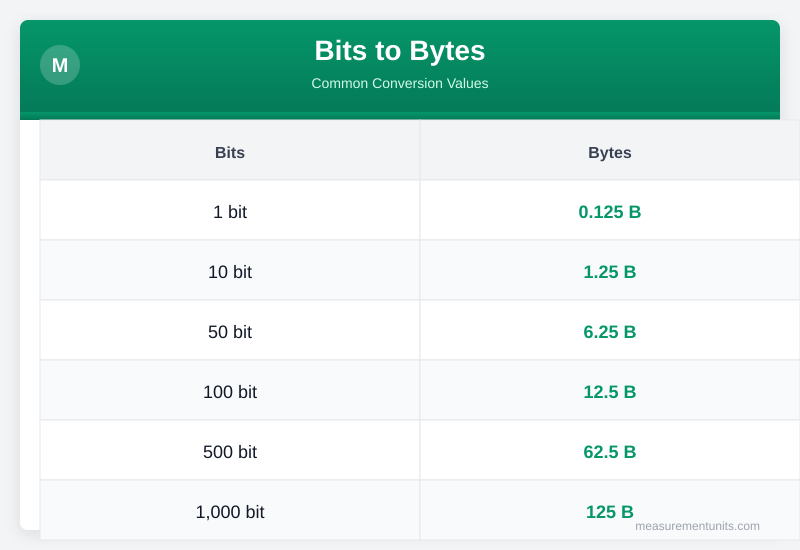Screen dimensions: 800x550
Task: Select the "12.5 B" value
Action: [x=610, y=392]
